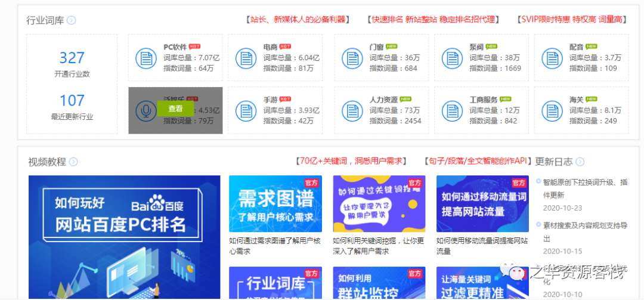The image size is (644, 300).
Task: Click 指数词量：2454 in 人力资源 card
Action: (x=395, y=120)
